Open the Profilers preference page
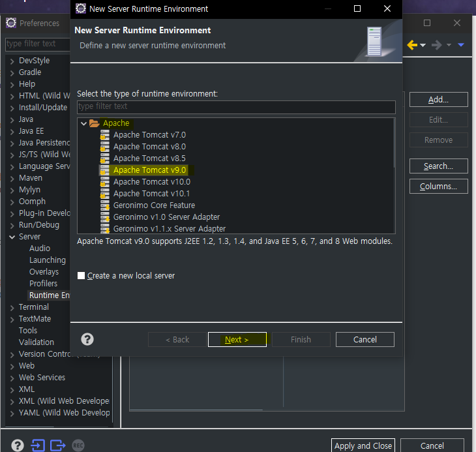This screenshot has height=452, width=476. pyautogui.click(x=44, y=284)
